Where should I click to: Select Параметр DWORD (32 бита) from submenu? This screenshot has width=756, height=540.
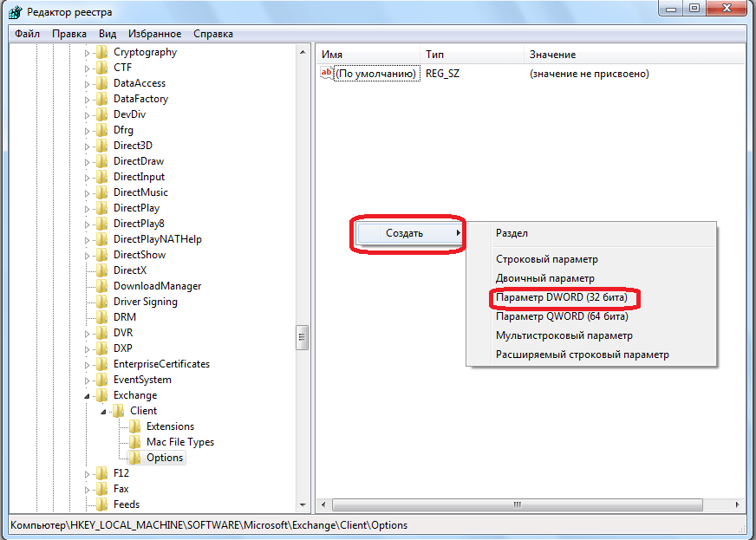(x=565, y=298)
